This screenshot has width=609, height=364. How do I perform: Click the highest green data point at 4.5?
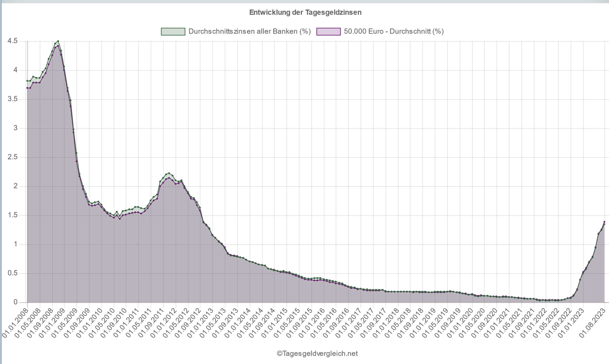[x=58, y=41]
